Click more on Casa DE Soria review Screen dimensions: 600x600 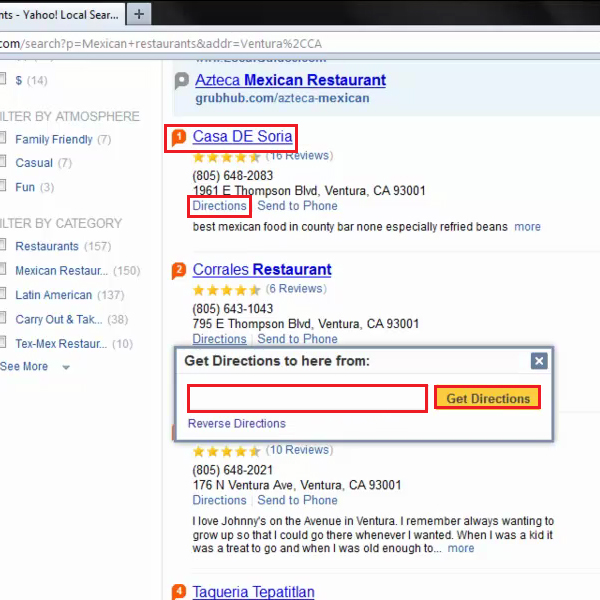[527, 227]
